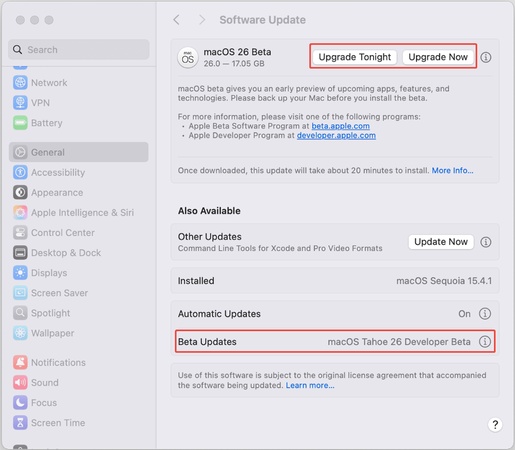Click Upgrade Now button
This screenshot has height=450, width=515.
coord(438,57)
